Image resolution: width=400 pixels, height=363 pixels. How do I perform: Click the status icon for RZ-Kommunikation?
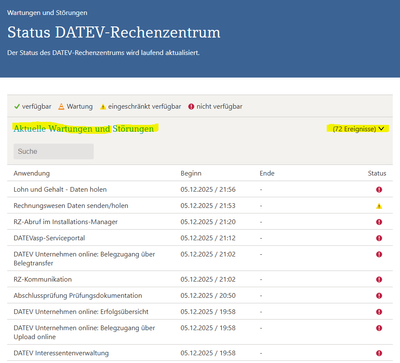(379, 279)
